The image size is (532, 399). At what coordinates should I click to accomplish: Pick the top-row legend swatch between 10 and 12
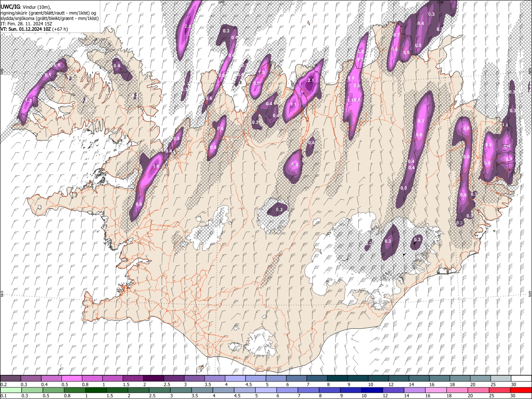[x=378, y=378]
